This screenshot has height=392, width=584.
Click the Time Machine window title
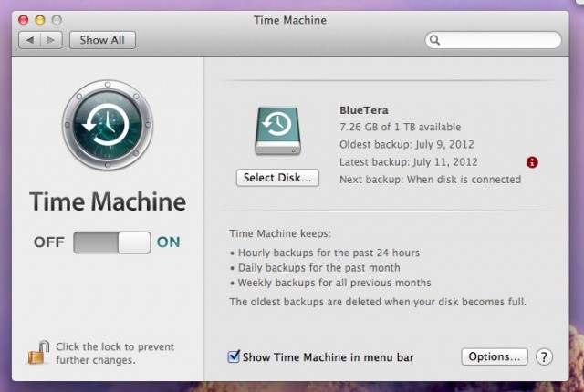288,19
